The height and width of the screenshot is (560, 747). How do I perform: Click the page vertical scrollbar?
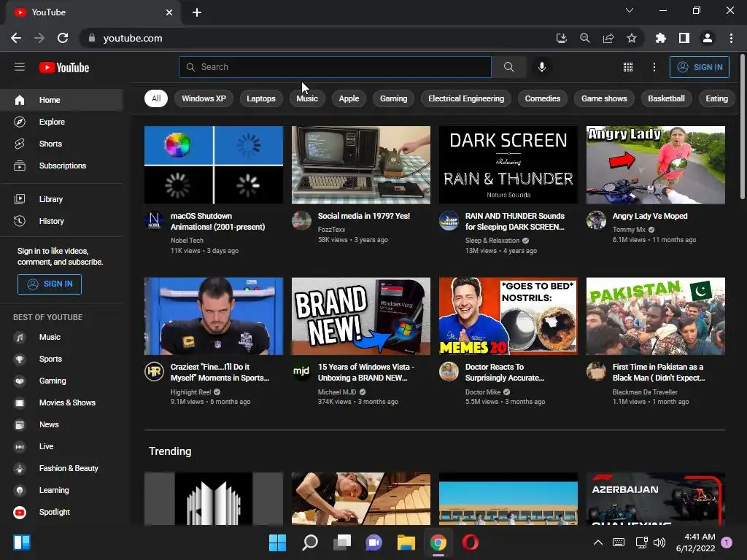[743, 126]
